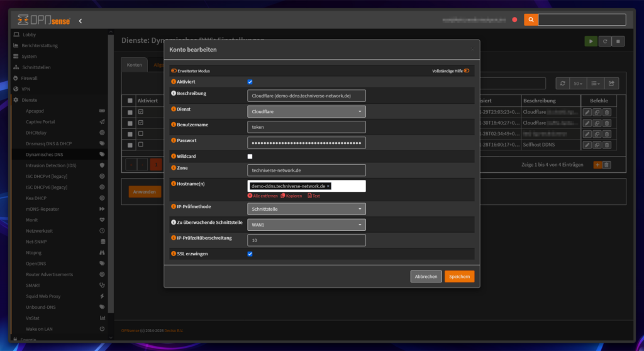Click the orange search icon in header
This screenshot has height=351, width=644.
tap(531, 20)
